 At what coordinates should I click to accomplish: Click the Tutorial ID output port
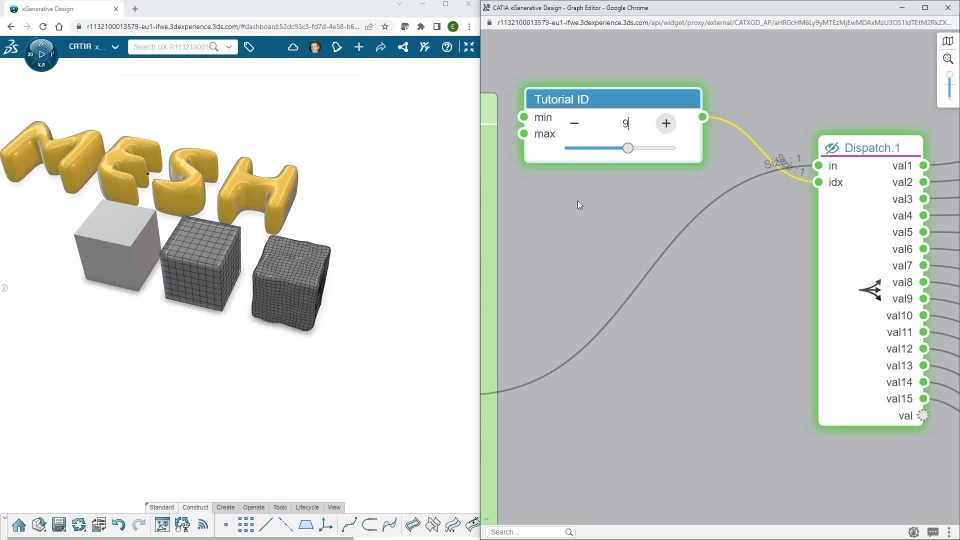pyautogui.click(x=703, y=116)
